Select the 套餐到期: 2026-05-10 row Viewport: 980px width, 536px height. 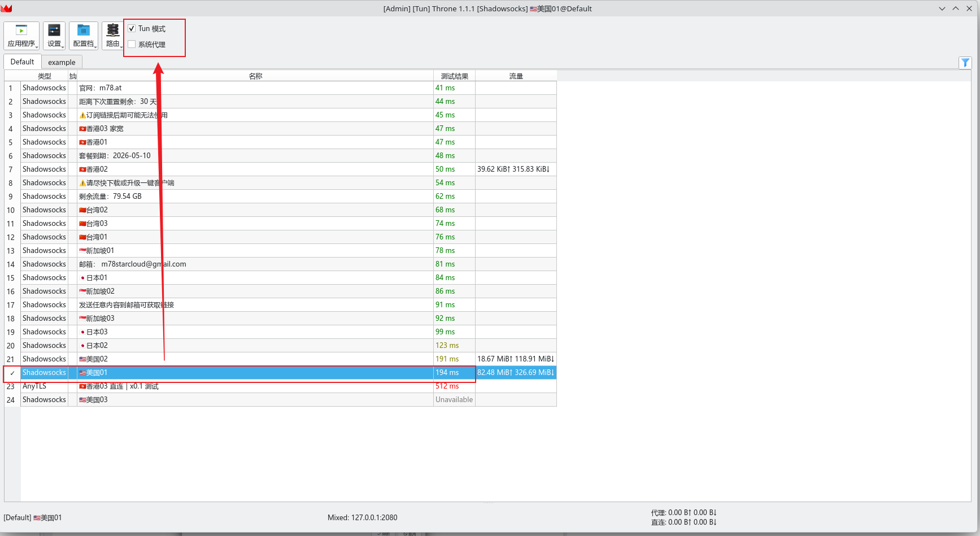point(280,155)
